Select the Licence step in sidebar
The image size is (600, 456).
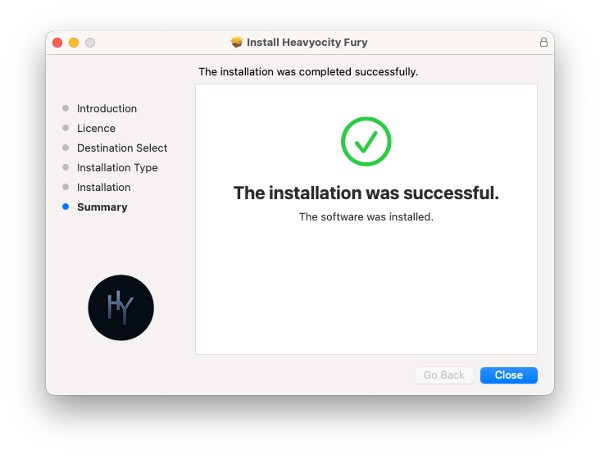96,128
